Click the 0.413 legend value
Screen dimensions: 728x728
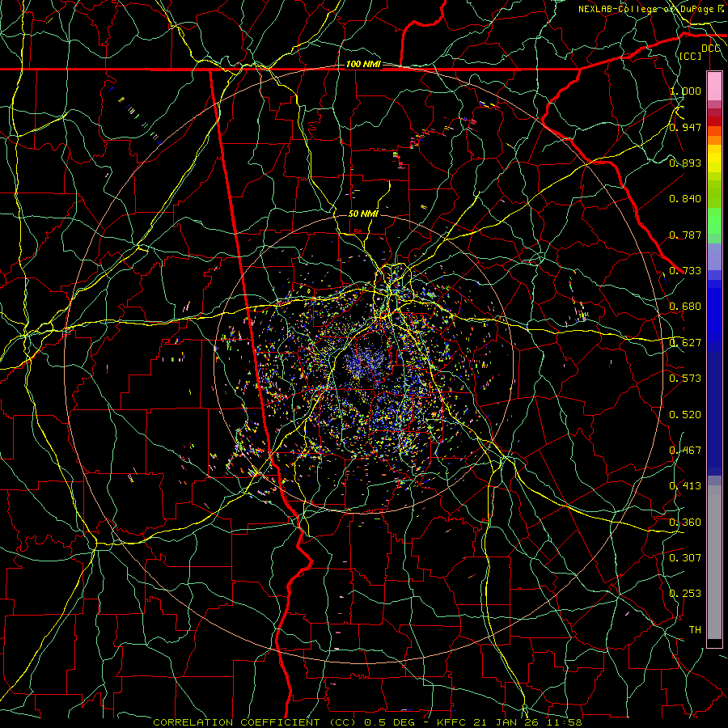(x=685, y=485)
